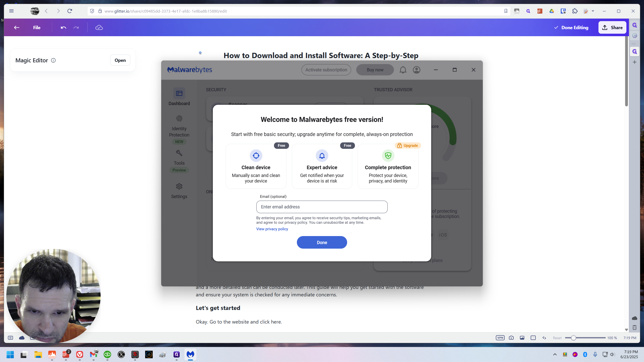Click the Complete protection shield icon
This screenshot has height=362, width=644.
coord(388,156)
